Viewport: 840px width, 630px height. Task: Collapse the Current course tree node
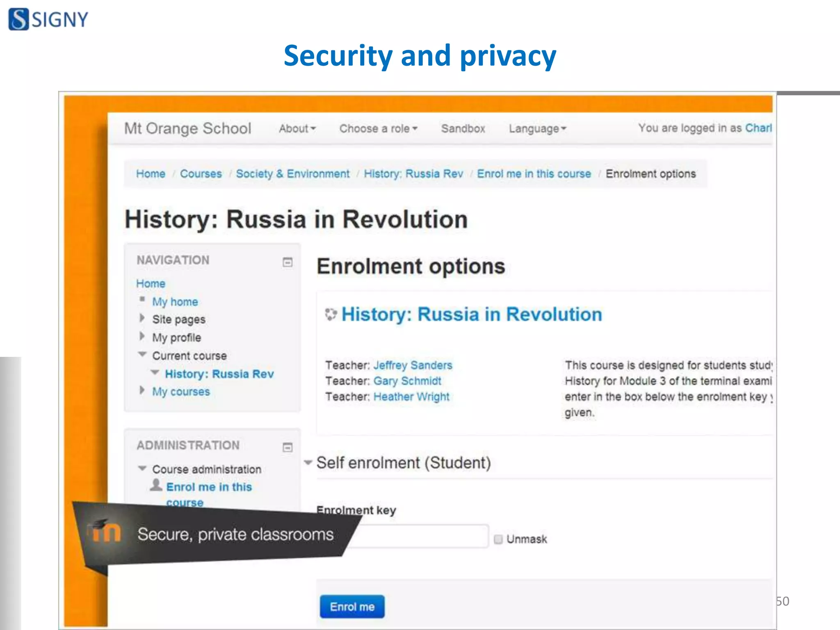point(142,354)
